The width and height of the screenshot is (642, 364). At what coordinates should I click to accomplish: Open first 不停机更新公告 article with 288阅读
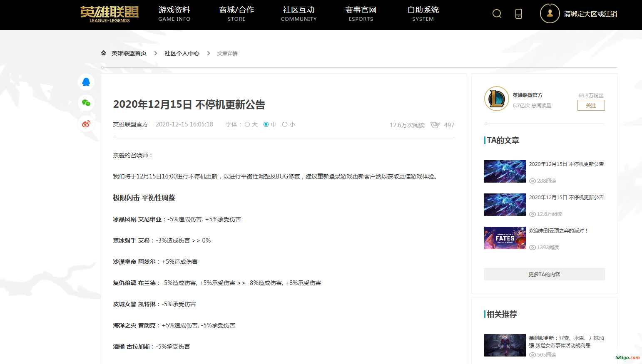point(566,164)
